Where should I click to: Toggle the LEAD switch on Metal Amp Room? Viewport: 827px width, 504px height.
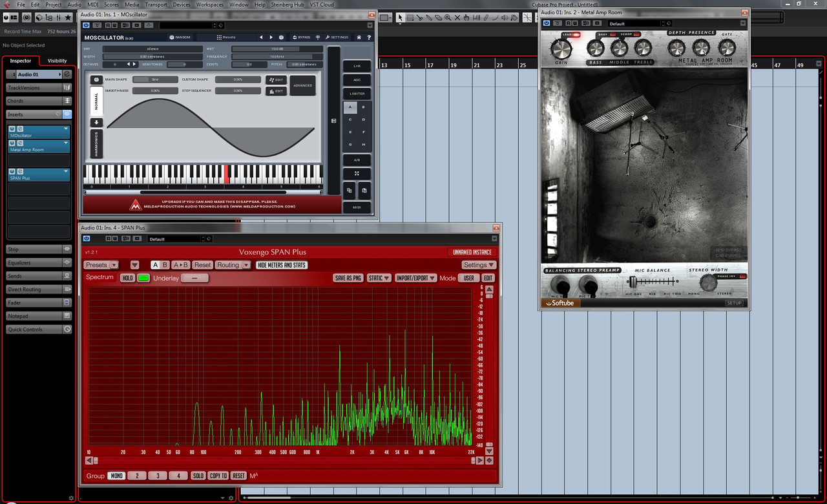point(576,35)
